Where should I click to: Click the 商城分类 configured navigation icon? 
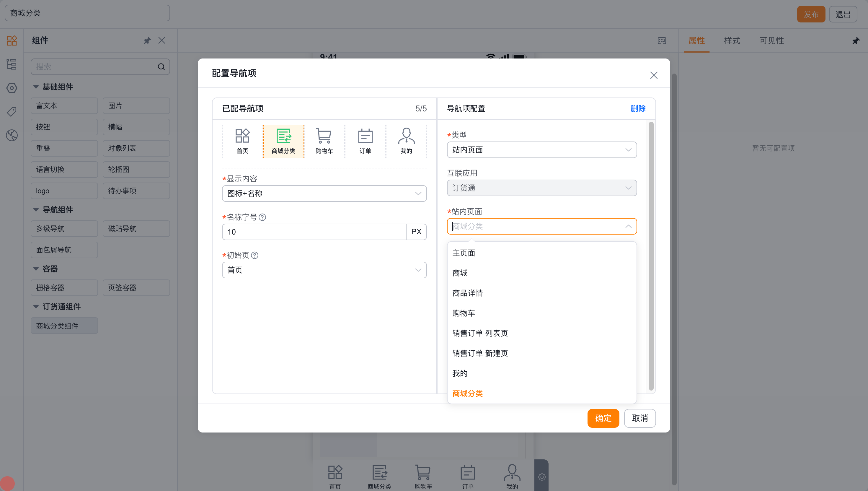tap(283, 141)
